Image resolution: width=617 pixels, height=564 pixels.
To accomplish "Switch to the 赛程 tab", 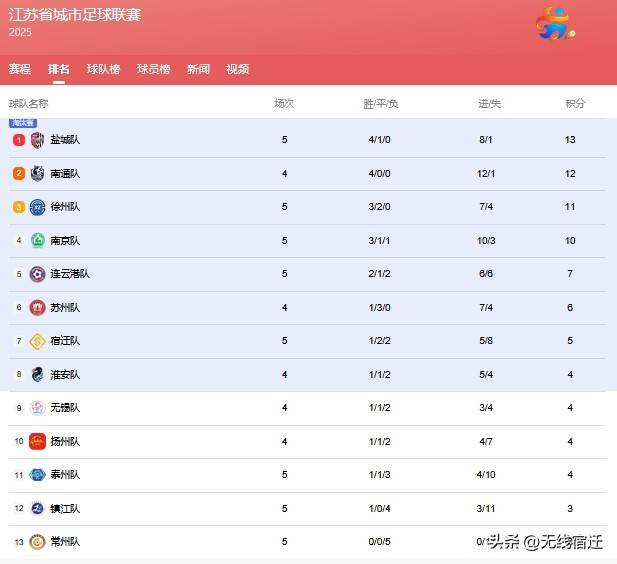I will pyautogui.click(x=20, y=69).
